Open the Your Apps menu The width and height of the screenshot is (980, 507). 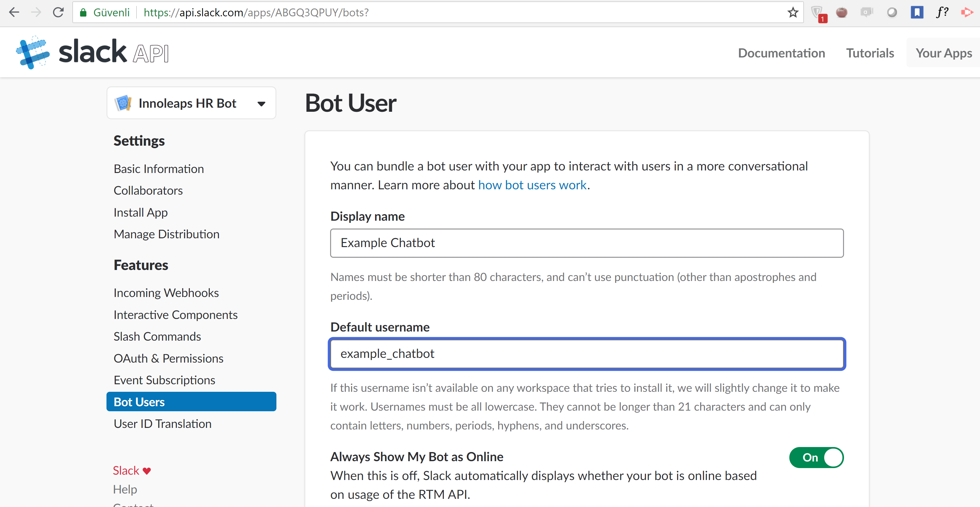point(944,53)
